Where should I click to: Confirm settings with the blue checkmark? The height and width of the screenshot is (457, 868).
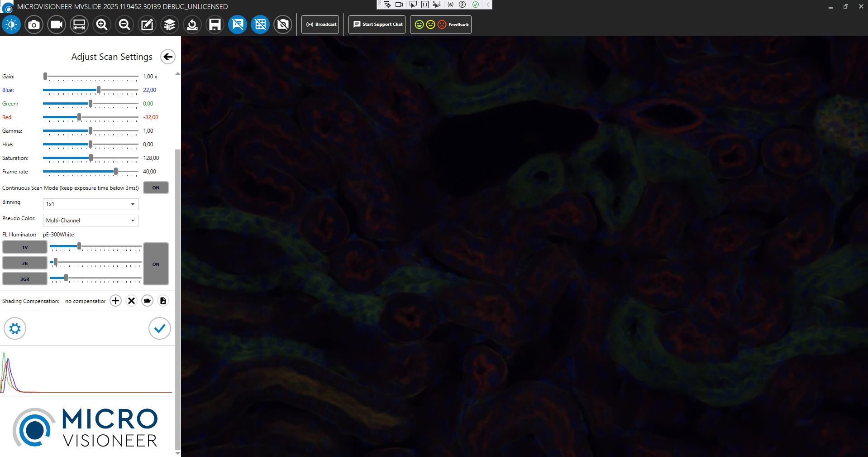coord(159,328)
